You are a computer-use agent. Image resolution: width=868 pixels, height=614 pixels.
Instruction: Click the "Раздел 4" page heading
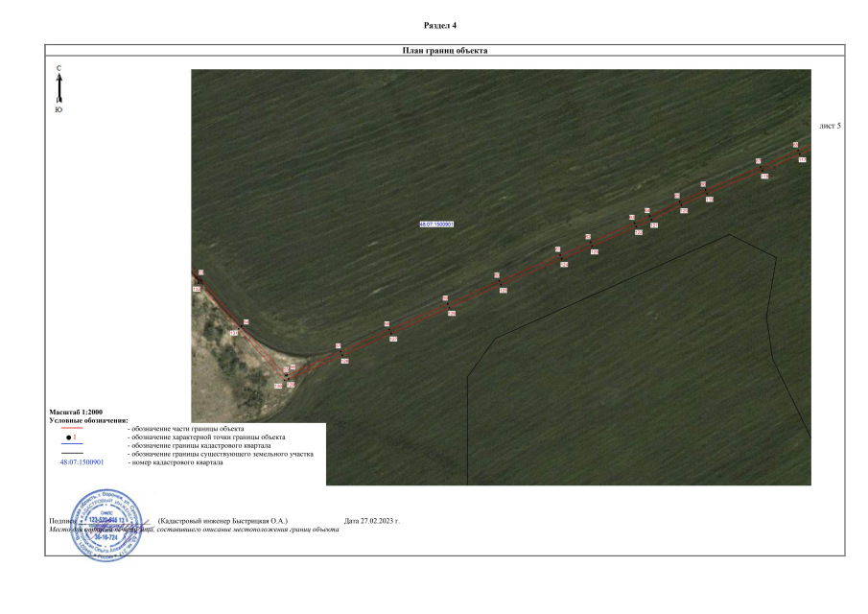(439, 24)
